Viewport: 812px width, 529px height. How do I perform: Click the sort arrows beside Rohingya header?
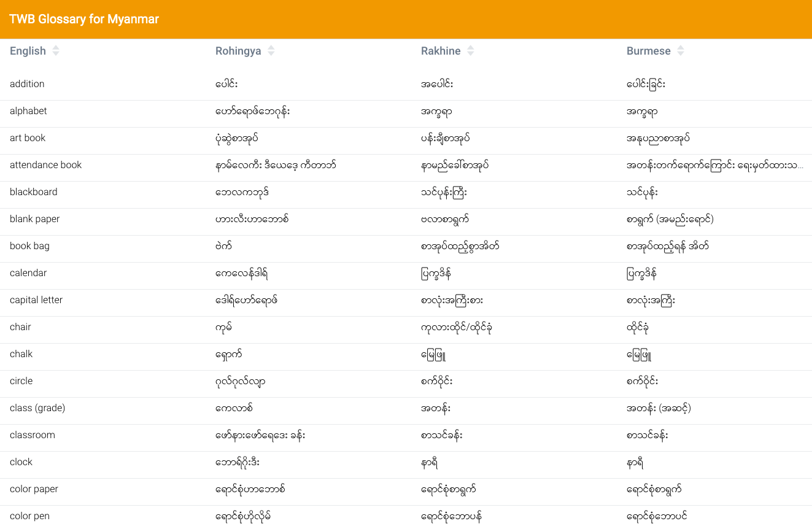click(271, 51)
